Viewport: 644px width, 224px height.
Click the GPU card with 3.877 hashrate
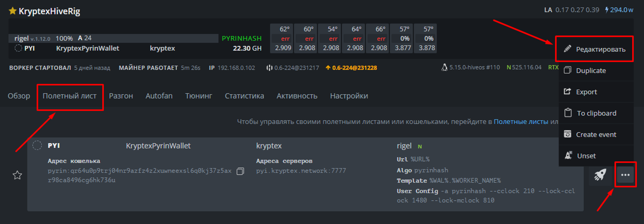click(401, 38)
